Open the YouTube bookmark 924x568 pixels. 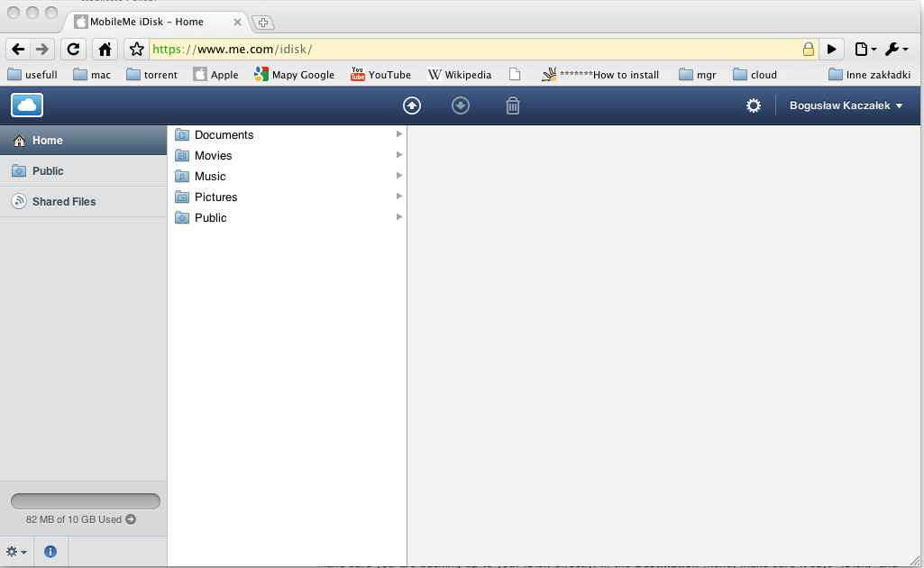point(380,75)
